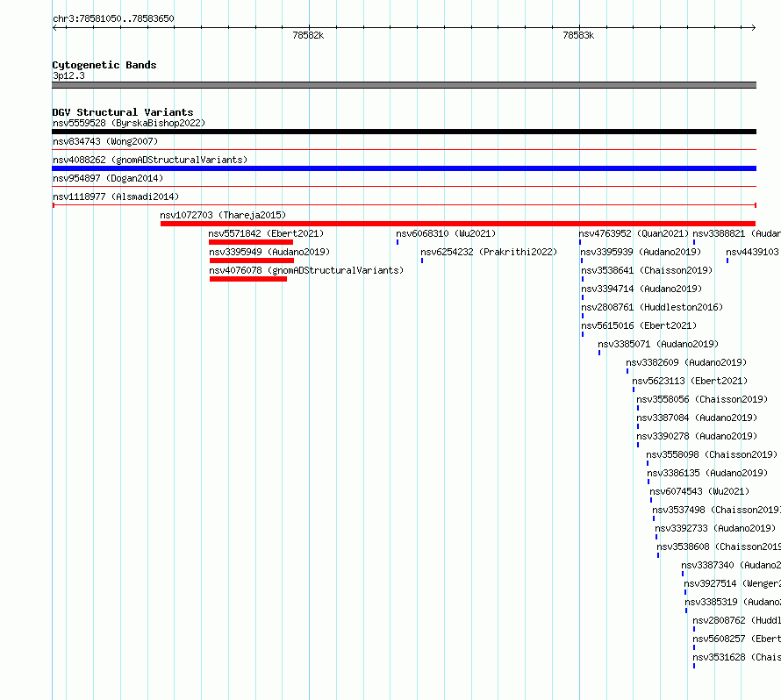Select the blue nsv4088262 variant bar

[404, 168]
